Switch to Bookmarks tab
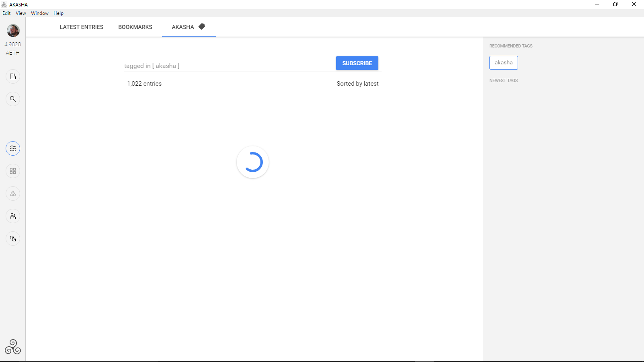Viewport: 644px width, 362px height. pos(135,27)
